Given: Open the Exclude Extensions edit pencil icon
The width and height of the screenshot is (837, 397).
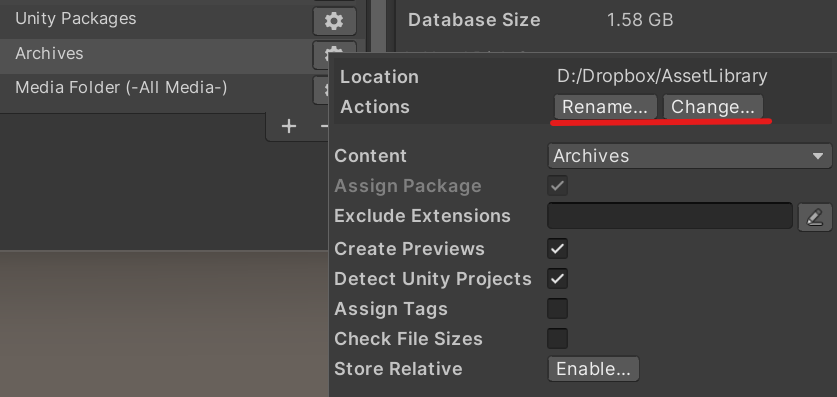Looking at the screenshot, I should click(x=815, y=217).
